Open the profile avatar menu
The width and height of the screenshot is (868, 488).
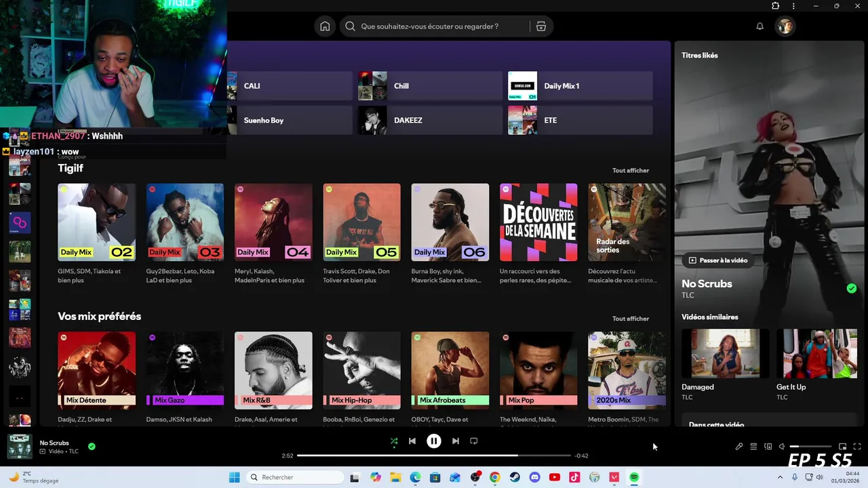click(x=785, y=26)
